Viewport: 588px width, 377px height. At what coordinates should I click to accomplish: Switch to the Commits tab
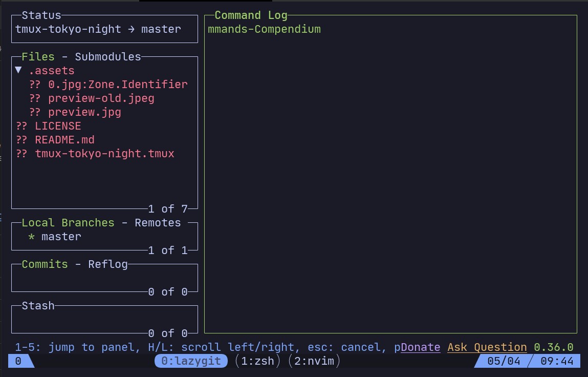(45, 264)
